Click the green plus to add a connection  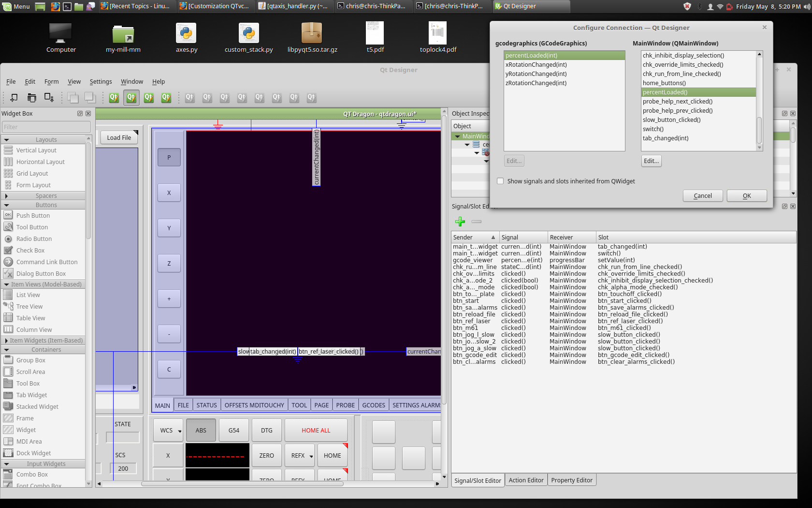tap(460, 222)
